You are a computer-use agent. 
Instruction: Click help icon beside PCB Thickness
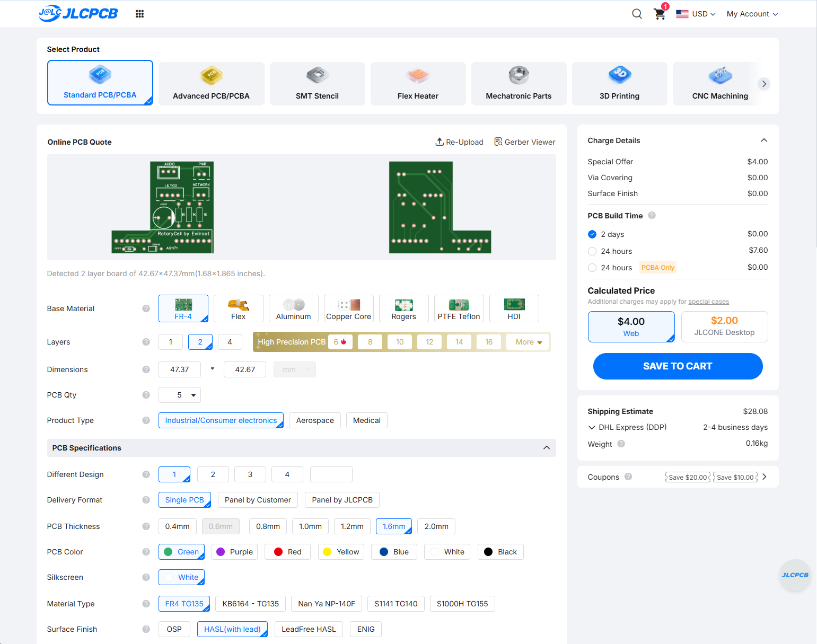coord(146,526)
